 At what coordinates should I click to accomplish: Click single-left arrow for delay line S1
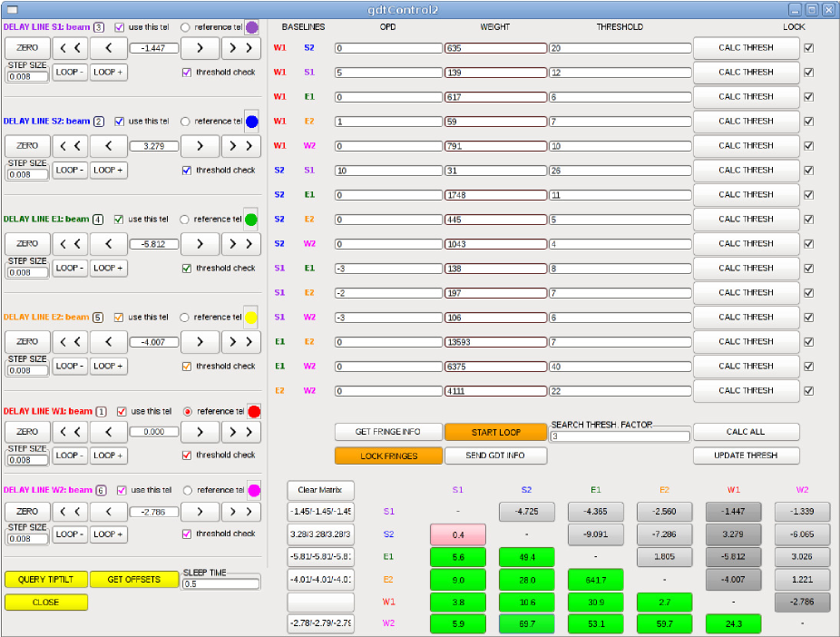(x=109, y=48)
